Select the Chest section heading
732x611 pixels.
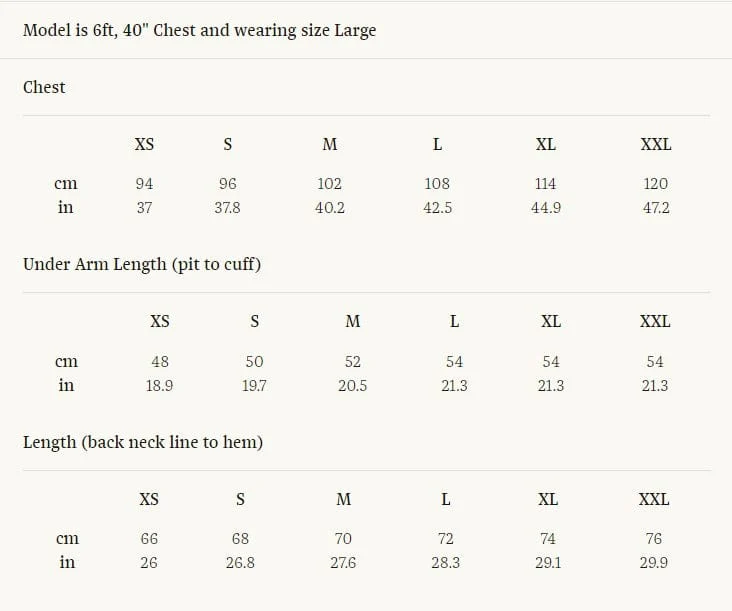coord(44,87)
